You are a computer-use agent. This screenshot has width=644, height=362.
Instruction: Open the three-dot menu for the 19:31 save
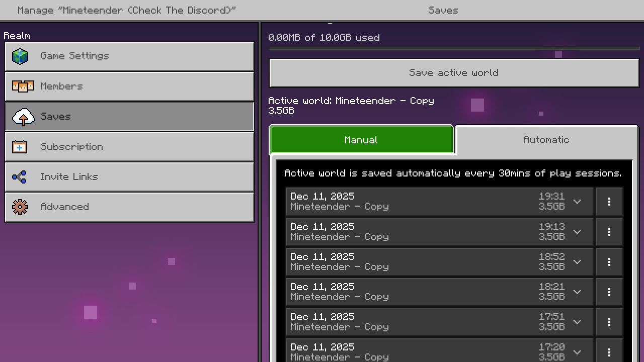(609, 202)
